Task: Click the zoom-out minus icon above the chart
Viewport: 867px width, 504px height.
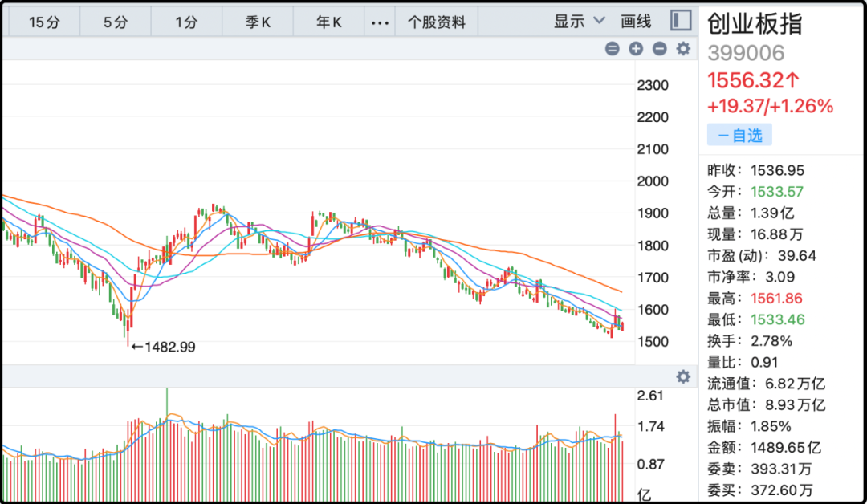Action: (660, 49)
